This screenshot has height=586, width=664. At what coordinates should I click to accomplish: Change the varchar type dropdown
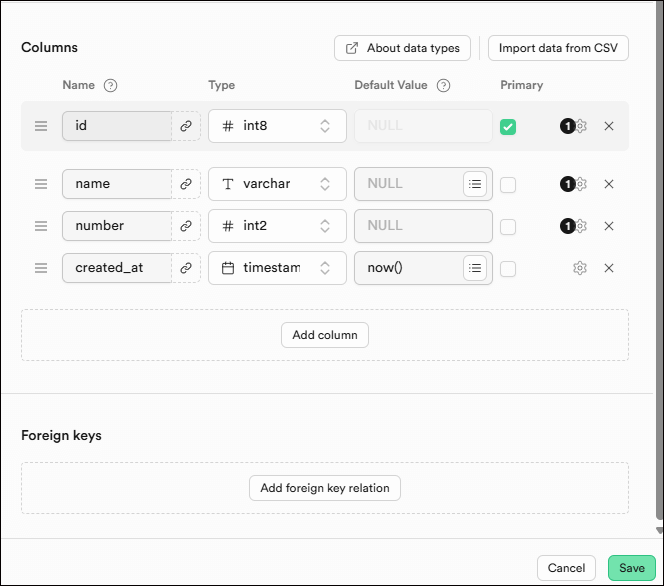(277, 184)
